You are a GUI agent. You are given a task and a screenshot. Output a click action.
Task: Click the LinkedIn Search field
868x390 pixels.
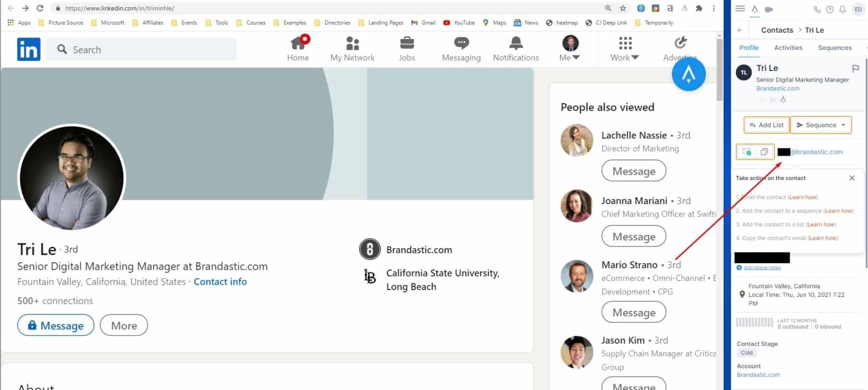click(x=141, y=49)
